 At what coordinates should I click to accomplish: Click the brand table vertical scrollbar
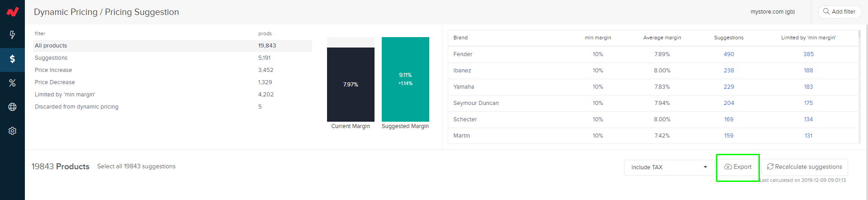pyautogui.click(x=859, y=87)
